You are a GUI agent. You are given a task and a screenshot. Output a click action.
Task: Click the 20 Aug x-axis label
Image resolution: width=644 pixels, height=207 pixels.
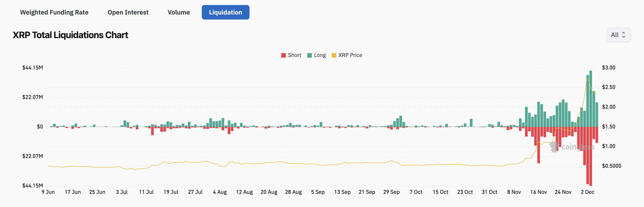coord(269,192)
